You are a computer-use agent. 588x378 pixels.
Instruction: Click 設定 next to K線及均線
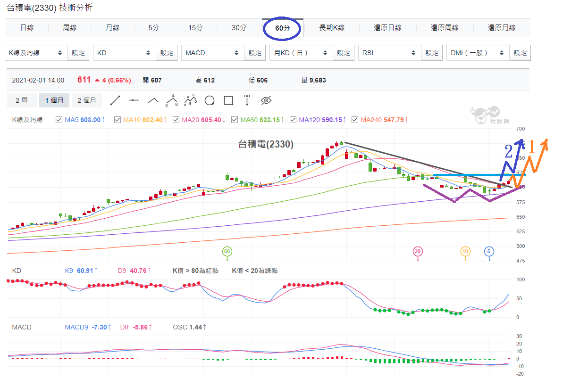[78, 53]
